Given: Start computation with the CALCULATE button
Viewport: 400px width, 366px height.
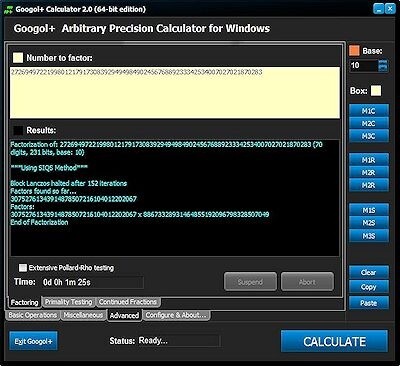Looking at the screenshot, I should [x=334, y=341].
